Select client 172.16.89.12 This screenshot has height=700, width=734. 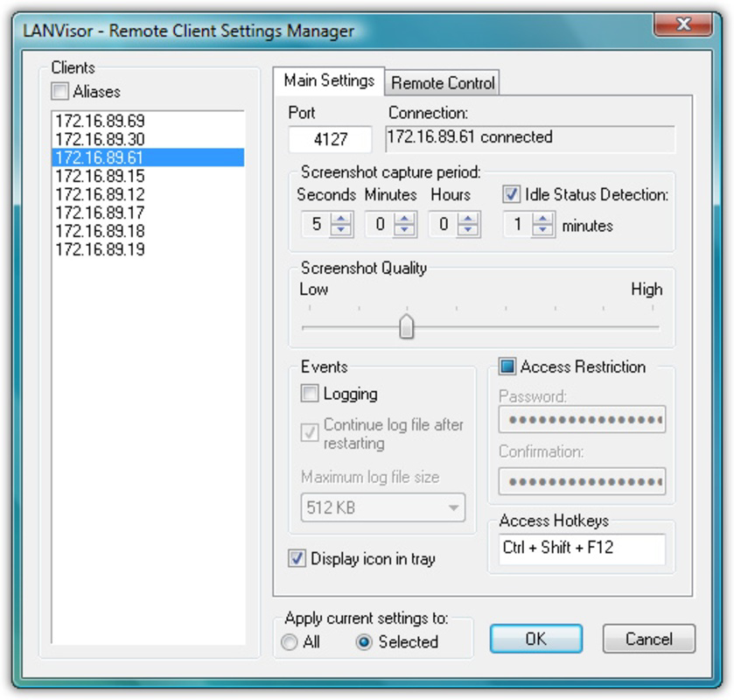[x=148, y=194]
